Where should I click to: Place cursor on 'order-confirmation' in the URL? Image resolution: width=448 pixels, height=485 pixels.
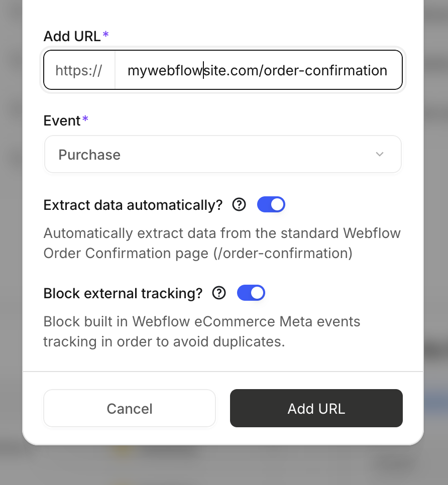[x=325, y=70]
